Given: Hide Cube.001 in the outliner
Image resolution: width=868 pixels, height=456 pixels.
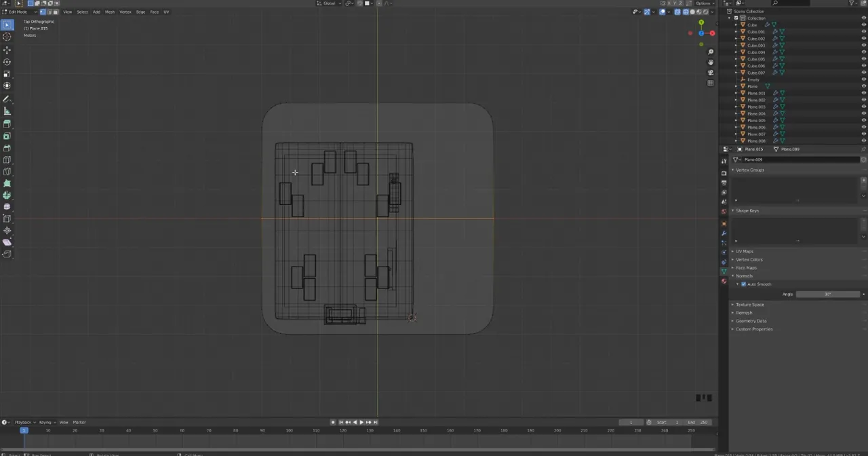Looking at the screenshot, I should click(863, 32).
